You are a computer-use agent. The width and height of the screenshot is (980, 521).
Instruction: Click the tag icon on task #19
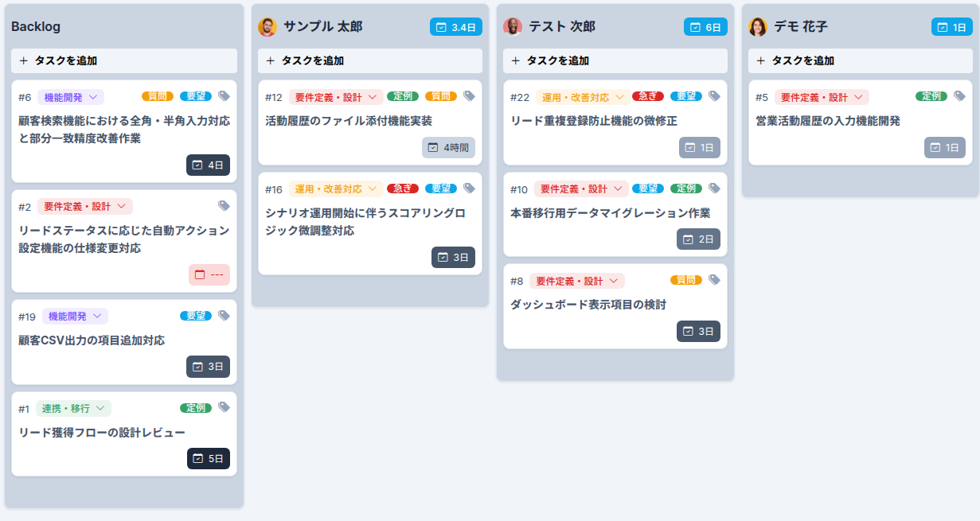pyautogui.click(x=225, y=316)
